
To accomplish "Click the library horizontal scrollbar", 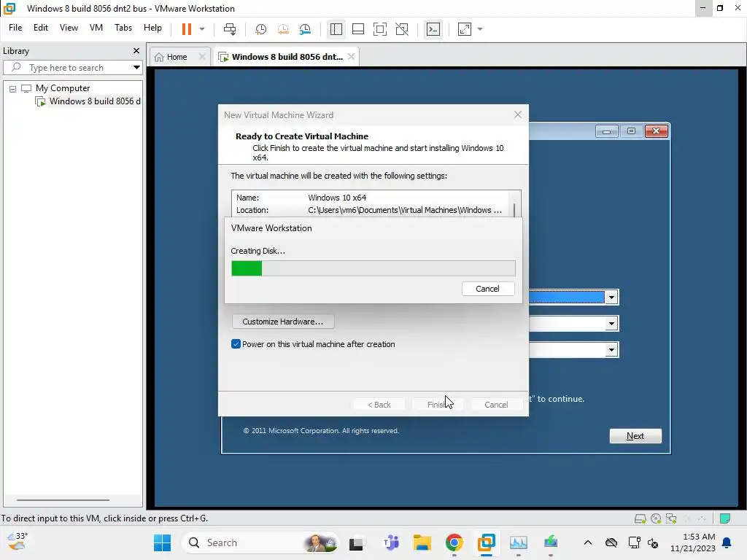I will click(x=63, y=500).
